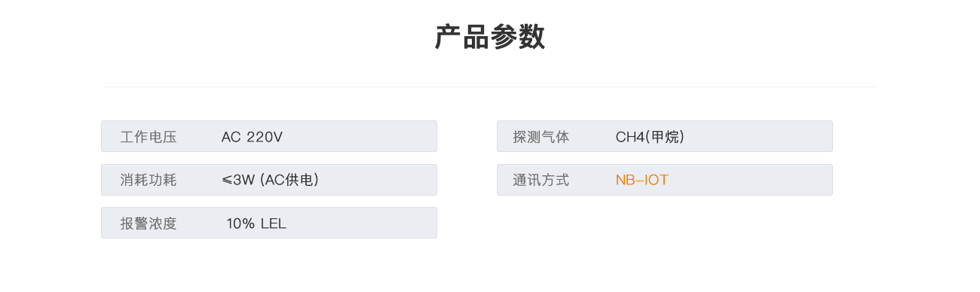Click the 220V text in the voltage row
The width and height of the screenshot is (980, 292).
coord(265,137)
